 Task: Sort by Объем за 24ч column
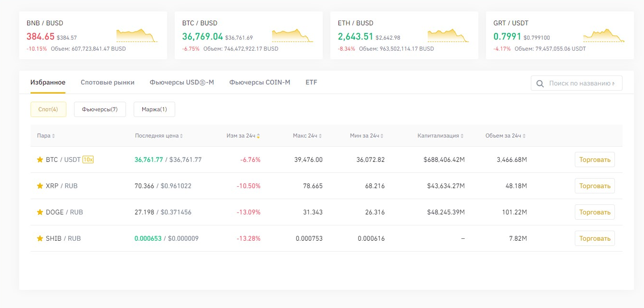coord(506,136)
